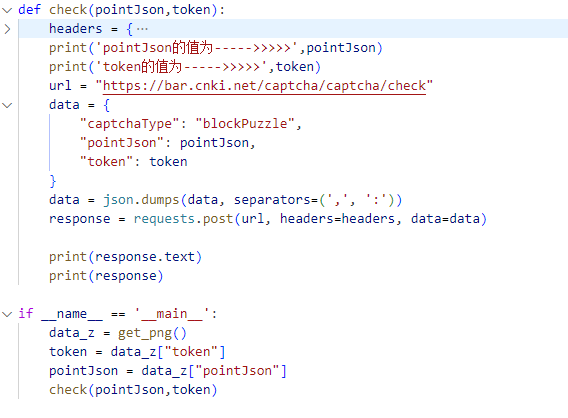Click the get_png() function call
The image size is (568, 418).
pos(152,333)
